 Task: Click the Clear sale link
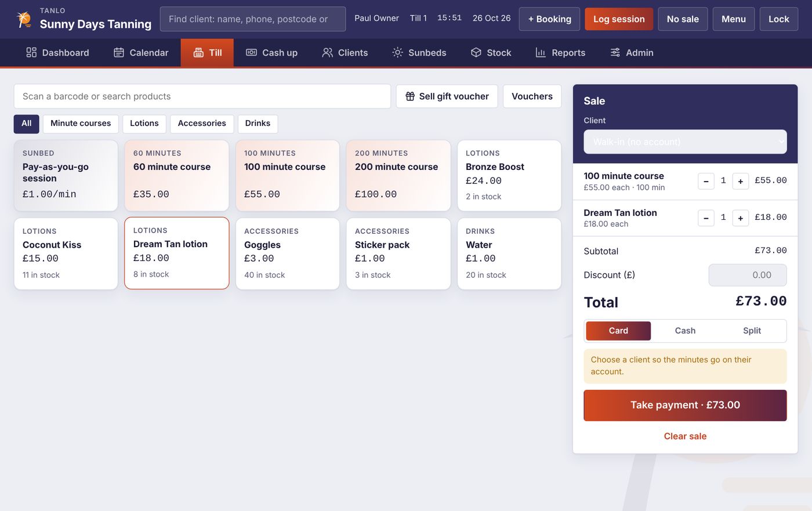pyautogui.click(x=685, y=436)
